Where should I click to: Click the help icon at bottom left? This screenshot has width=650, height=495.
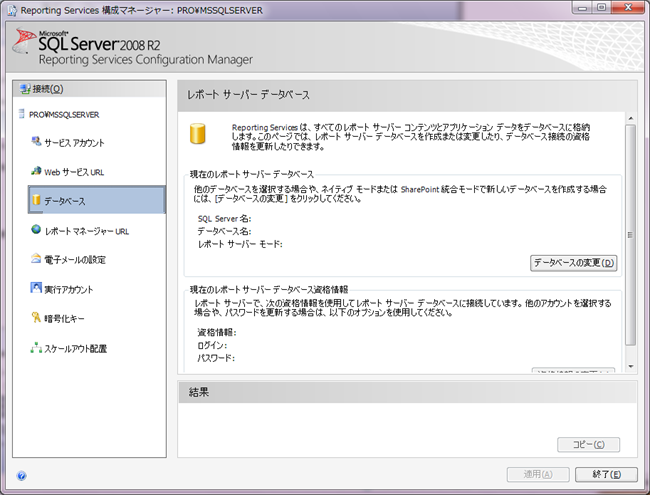21,476
